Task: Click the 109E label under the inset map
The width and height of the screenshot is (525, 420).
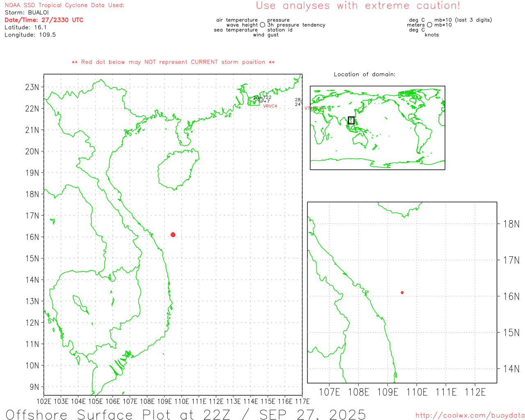Action: (x=387, y=392)
